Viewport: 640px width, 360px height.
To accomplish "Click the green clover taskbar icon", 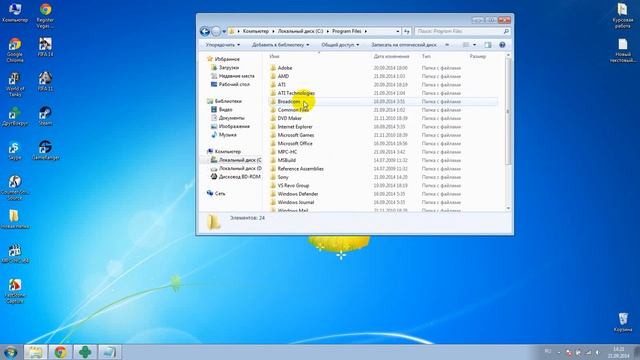I will [85, 352].
